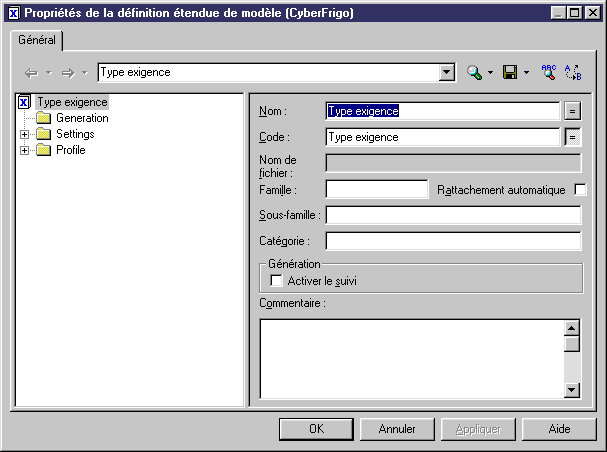Select the Type exigence root node
Screen dimensions: 607x452
point(71,102)
